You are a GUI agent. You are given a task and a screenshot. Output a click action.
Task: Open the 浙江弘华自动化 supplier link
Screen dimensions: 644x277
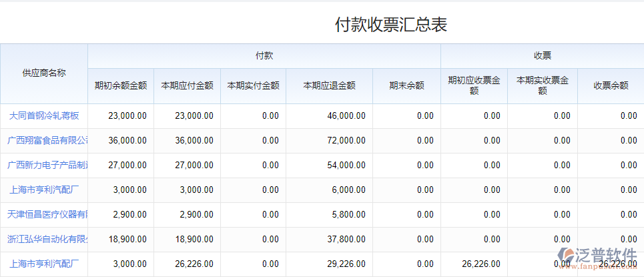[47, 239]
